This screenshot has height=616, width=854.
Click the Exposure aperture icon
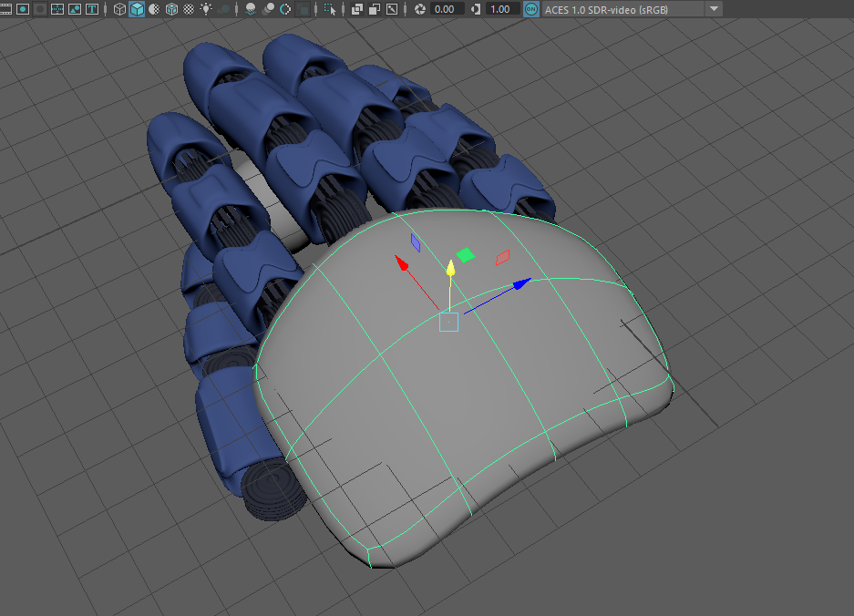[420, 9]
